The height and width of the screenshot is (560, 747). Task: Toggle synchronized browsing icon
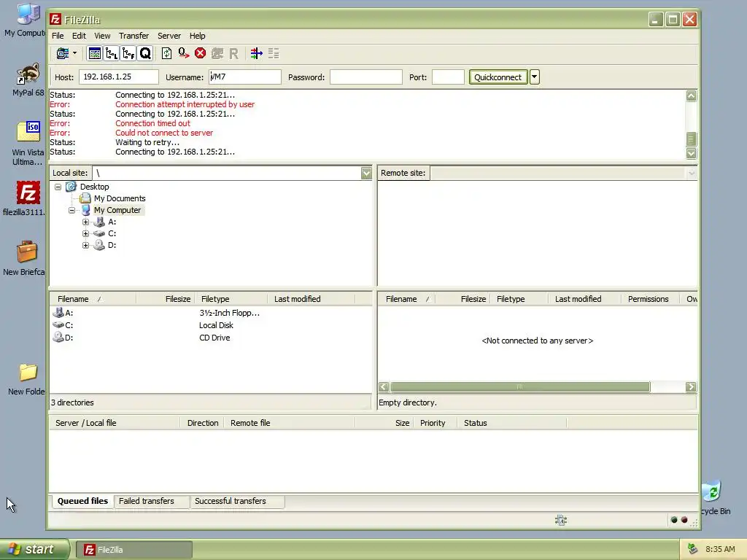click(274, 53)
